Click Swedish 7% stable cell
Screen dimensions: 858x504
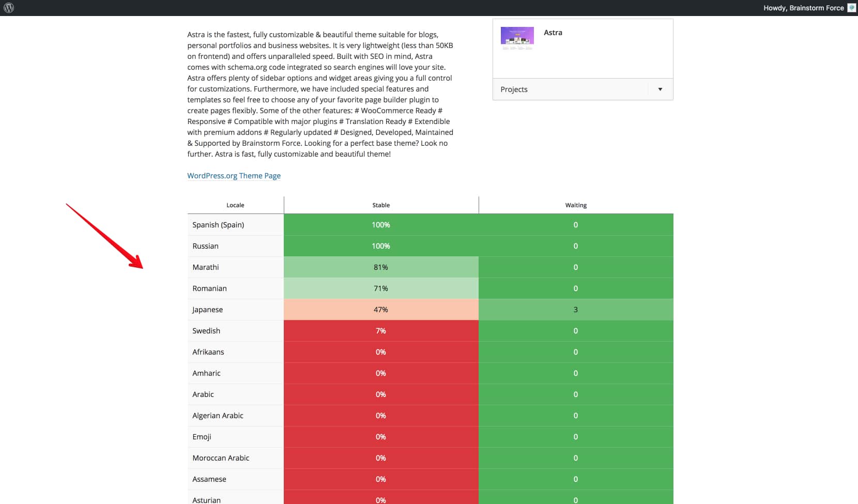point(381,331)
